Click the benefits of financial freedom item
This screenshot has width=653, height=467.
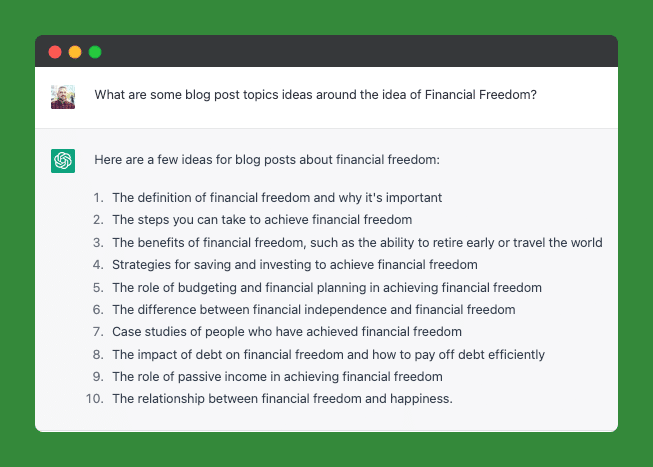357,242
